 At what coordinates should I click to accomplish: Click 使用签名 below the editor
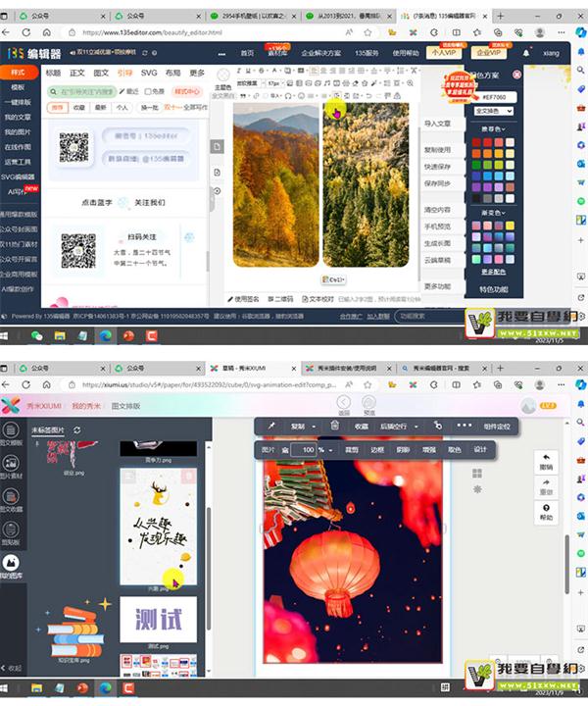click(x=243, y=299)
